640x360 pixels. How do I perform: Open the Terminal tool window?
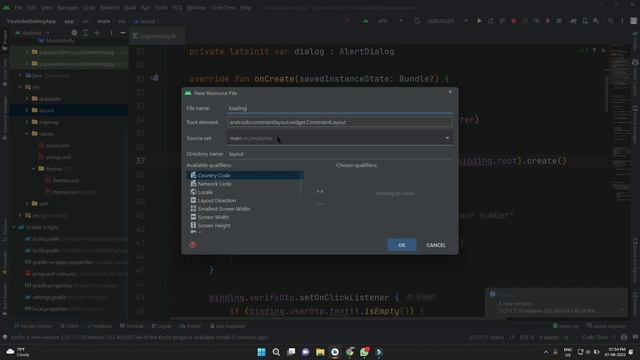132,326
